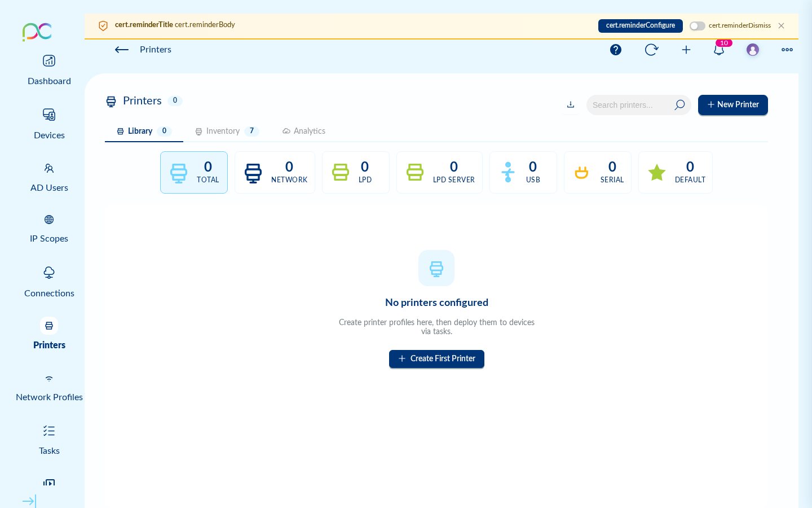Switch to the Analytics tab
Viewport: 812px width, 508px height.
pyautogui.click(x=304, y=131)
